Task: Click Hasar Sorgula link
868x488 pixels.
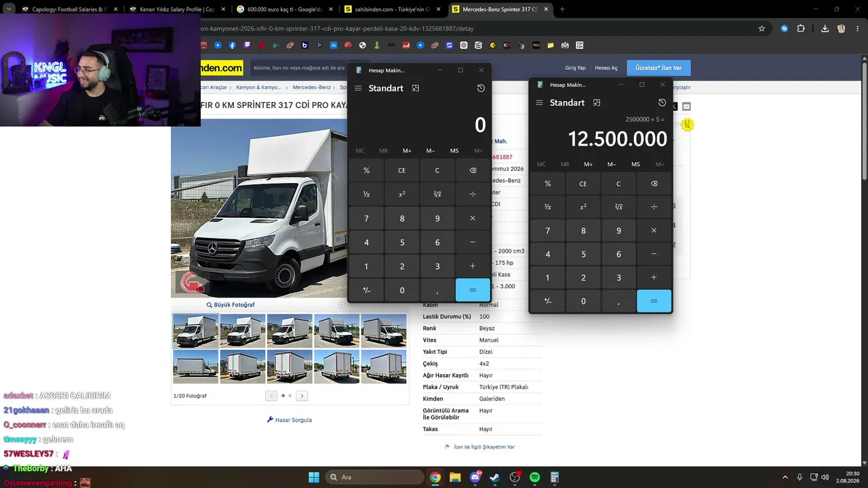Action: coord(290,420)
